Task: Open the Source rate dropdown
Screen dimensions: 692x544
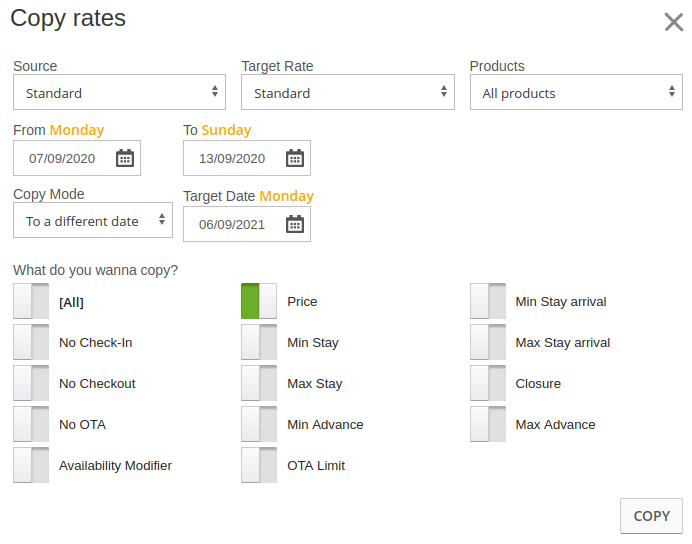Action: 119,92
